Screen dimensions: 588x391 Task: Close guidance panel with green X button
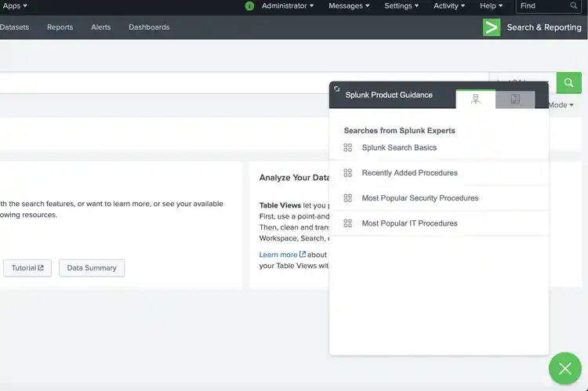pos(564,368)
